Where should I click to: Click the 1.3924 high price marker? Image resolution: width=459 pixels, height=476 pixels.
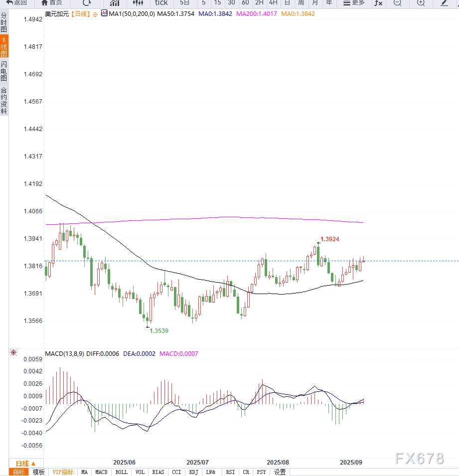pos(329,239)
